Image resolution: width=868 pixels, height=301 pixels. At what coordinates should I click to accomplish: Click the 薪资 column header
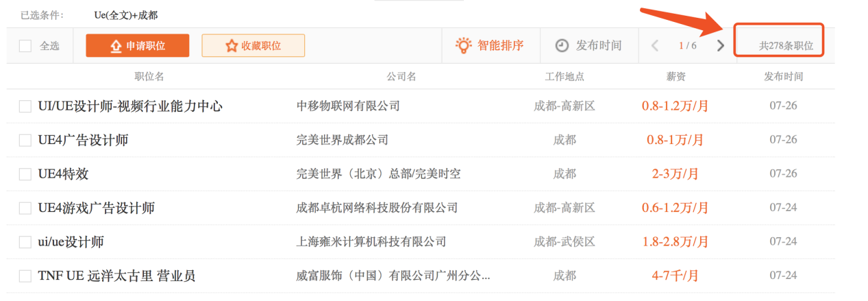(675, 76)
